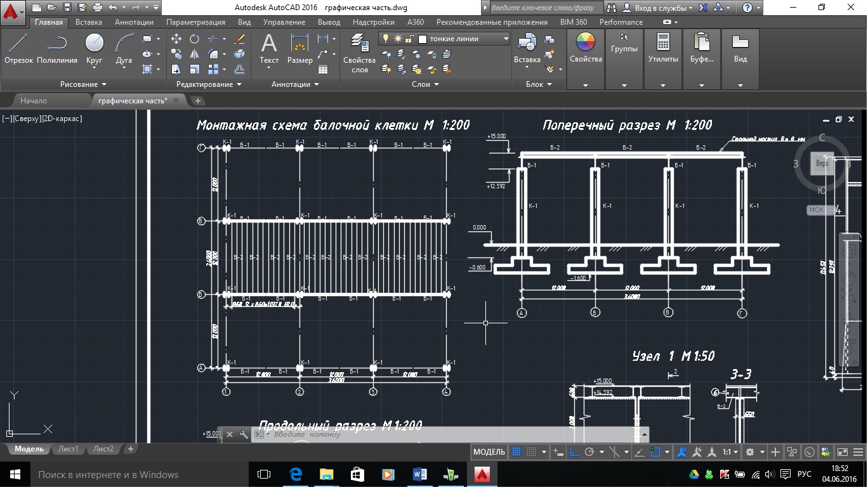Click the Explode tool icon
Screen dimensions: 868x492
(x=240, y=54)
